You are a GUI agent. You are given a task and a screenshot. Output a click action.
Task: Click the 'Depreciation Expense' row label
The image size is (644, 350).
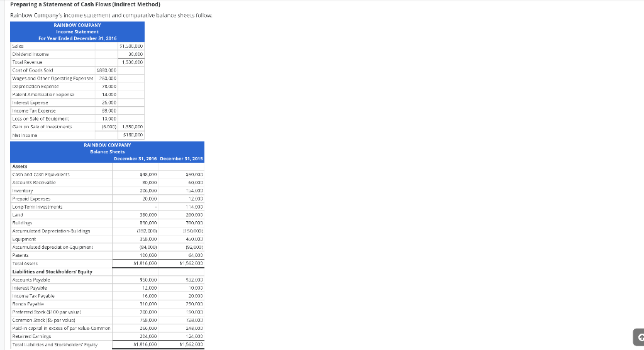(x=36, y=87)
